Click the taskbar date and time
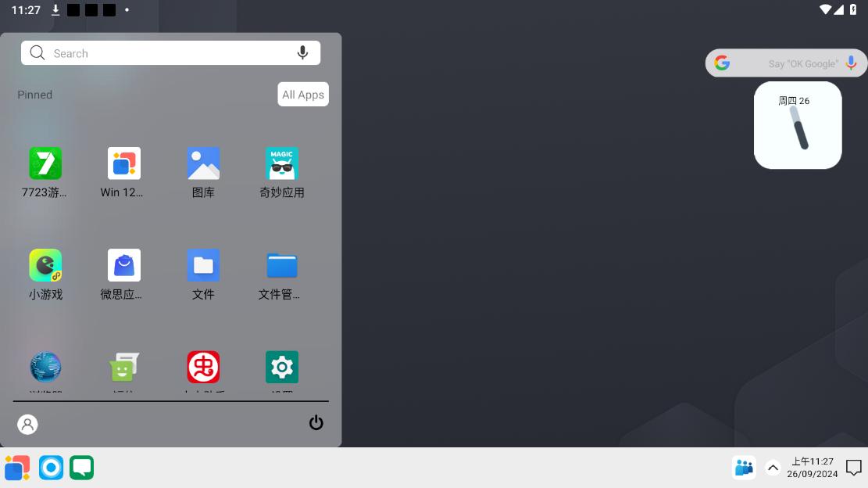The height and width of the screenshot is (488, 868). point(812,468)
